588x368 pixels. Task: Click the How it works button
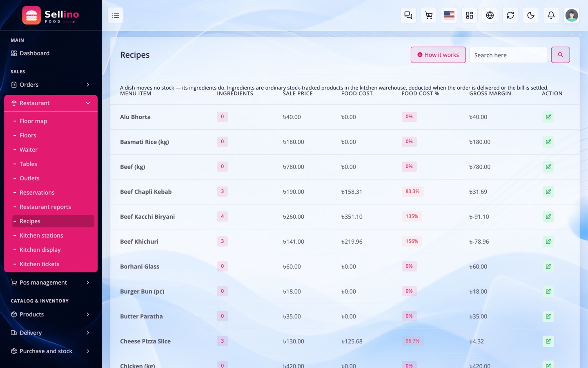[x=438, y=55]
